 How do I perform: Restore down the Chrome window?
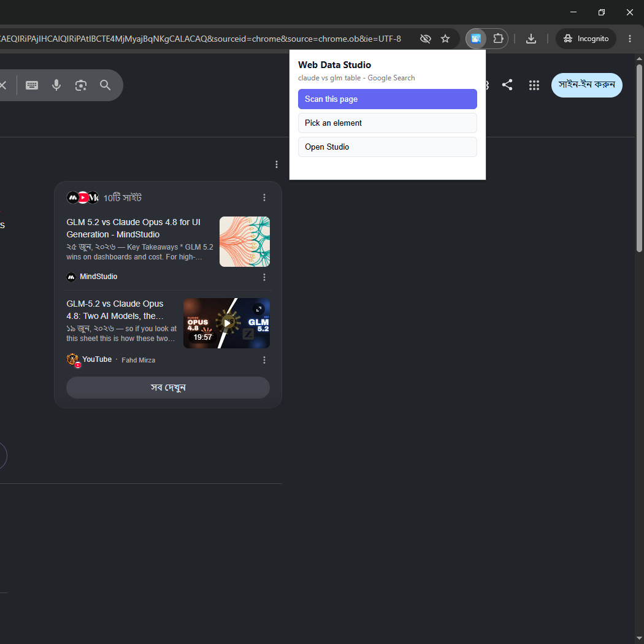pos(601,12)
